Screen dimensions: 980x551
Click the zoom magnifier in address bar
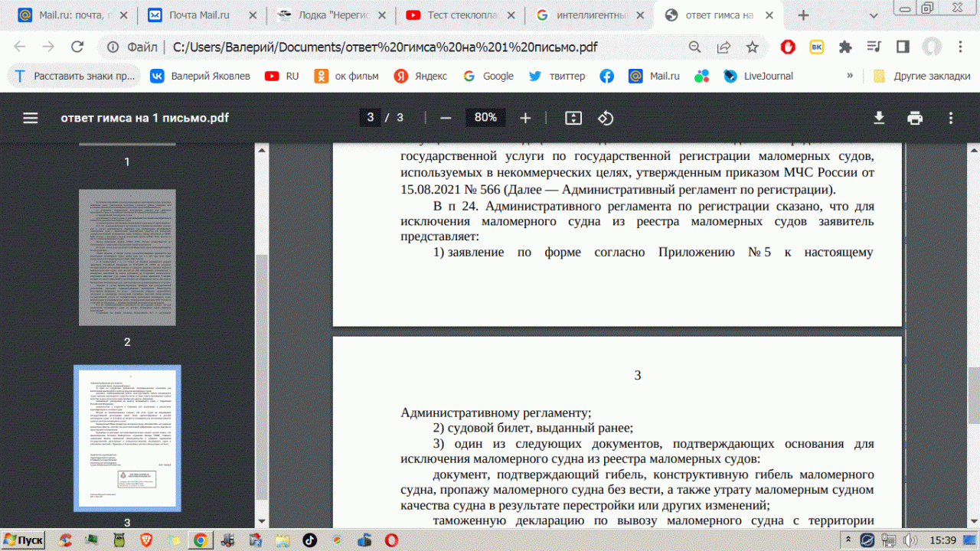(695, 47)
